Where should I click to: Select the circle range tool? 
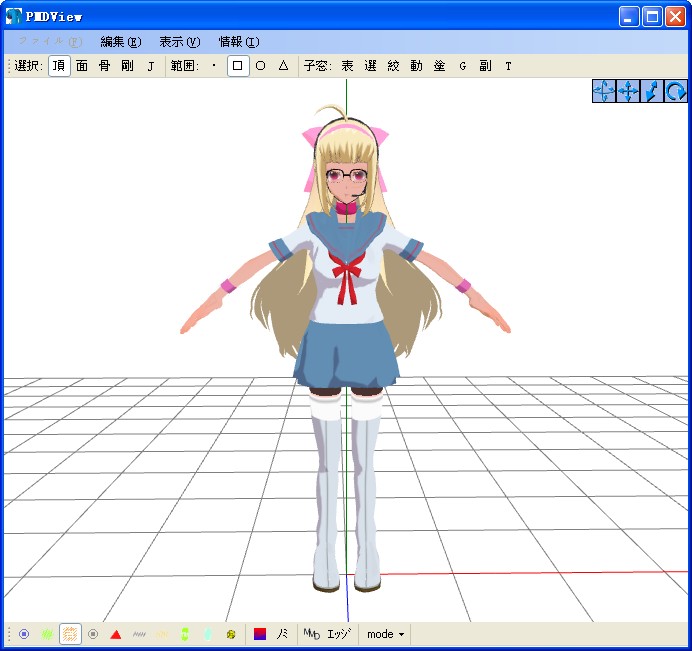point(260,66)
